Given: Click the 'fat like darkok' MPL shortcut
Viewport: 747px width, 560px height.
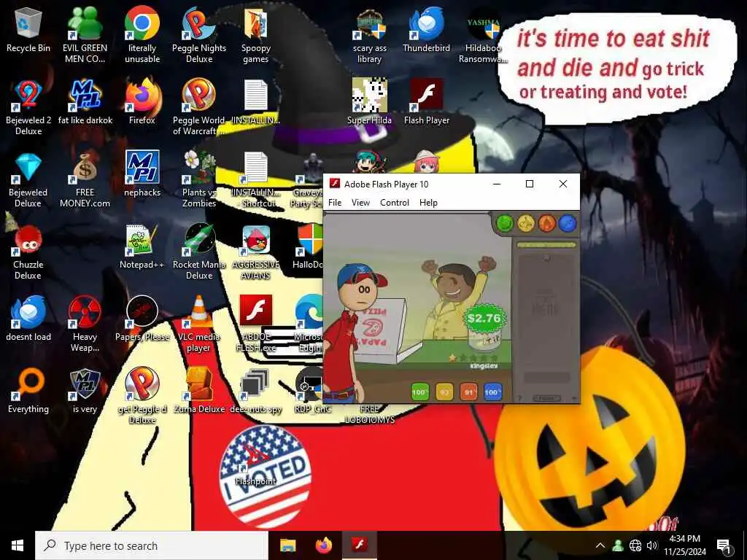Looking at the screenshot, I should pyautogui.click(x=85, y=102).
